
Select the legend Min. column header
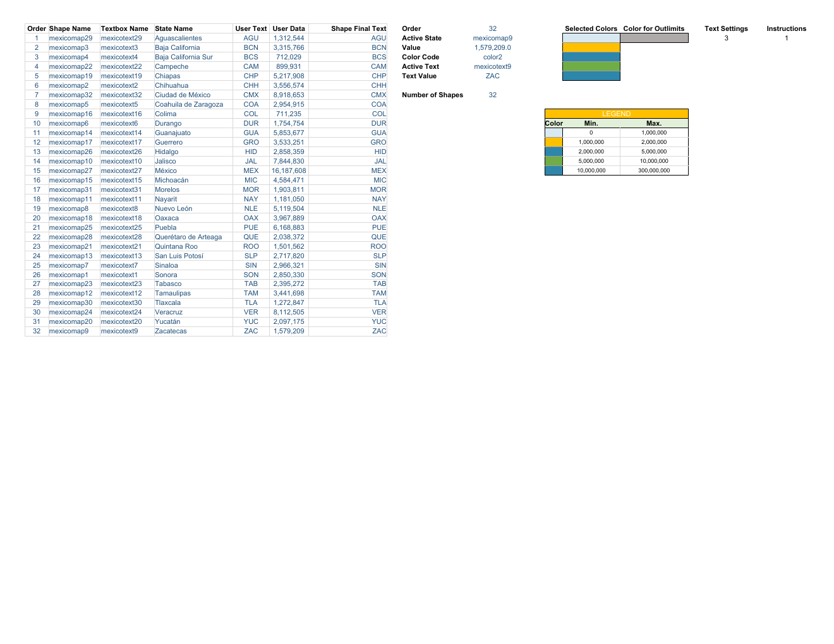coord(591,123)
